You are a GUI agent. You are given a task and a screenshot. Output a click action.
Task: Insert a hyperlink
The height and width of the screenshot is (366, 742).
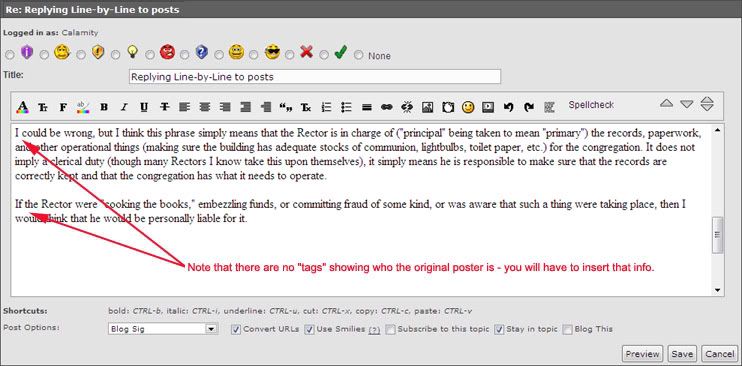[387, 107]
